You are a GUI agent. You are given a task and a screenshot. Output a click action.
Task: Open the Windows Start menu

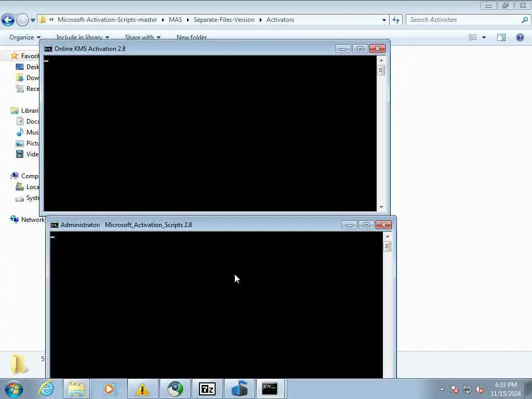pos(14,389)
